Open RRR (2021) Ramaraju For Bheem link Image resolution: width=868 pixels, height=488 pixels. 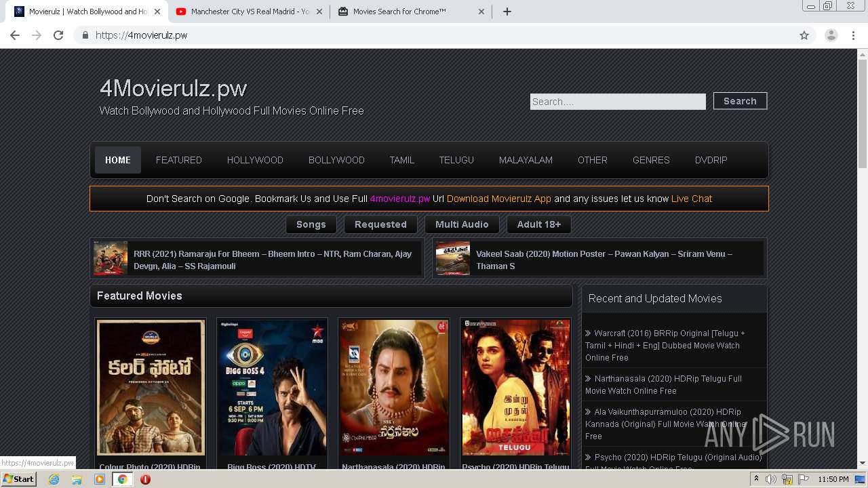pyautogui.click(x=273, y=260)
